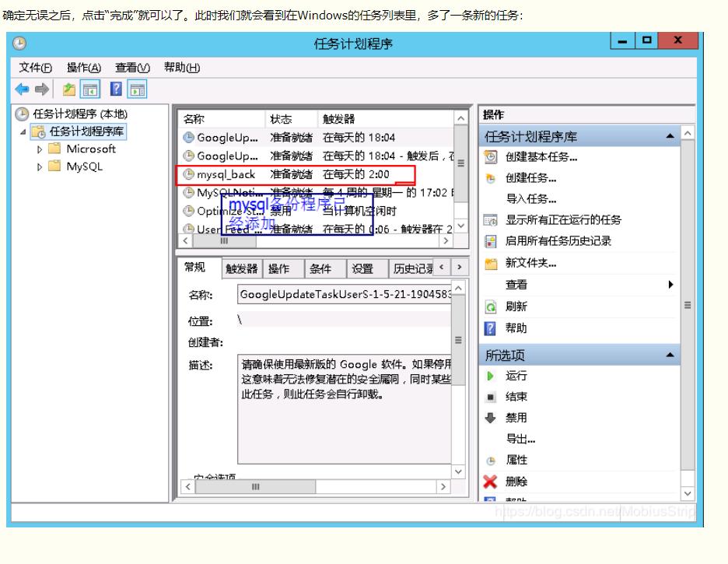The width and height of the screenshot is (728, 564).
Task: Click details pane horizontal scrollbar left arrow
Action: click(x=187, y=486)
